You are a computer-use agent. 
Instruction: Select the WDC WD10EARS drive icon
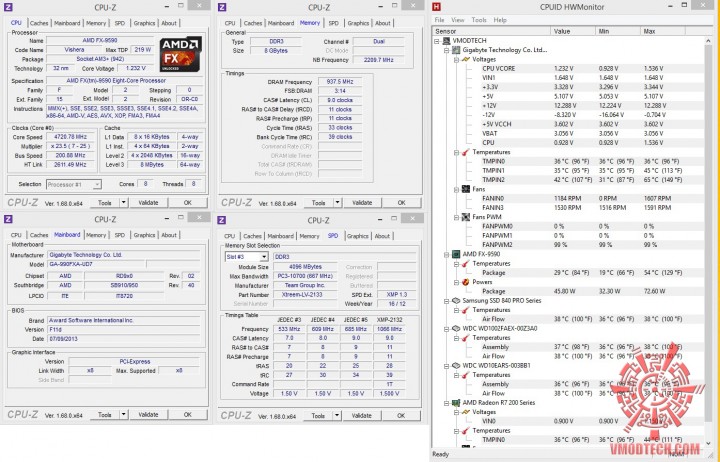456,366
